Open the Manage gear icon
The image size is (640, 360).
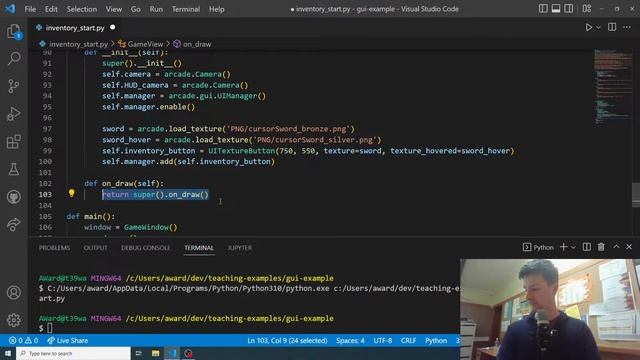(13, 320)
